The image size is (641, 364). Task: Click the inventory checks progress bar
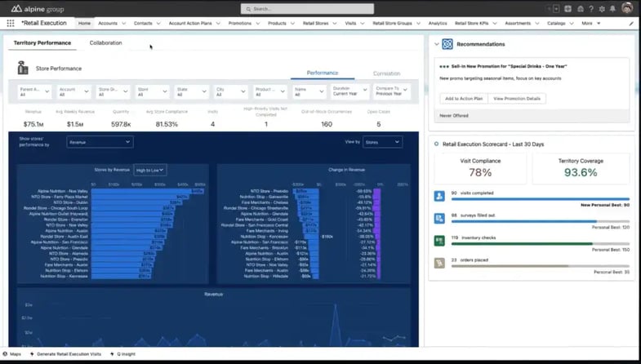540,243
